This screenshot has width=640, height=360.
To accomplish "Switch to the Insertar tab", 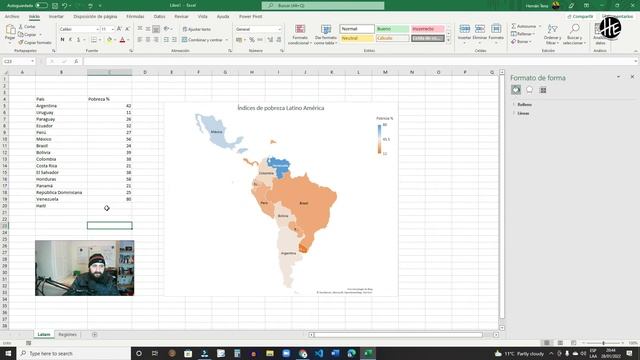I will (56, 17).
